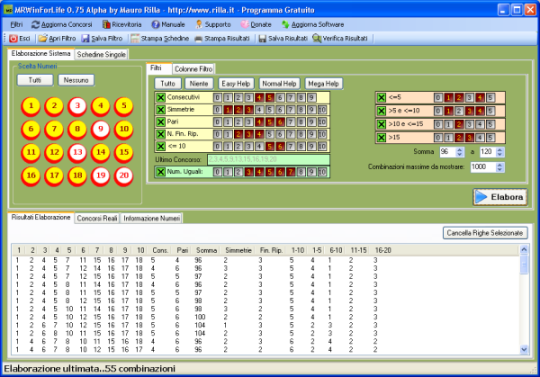Click the Tutti numbers button

[35, 80]
